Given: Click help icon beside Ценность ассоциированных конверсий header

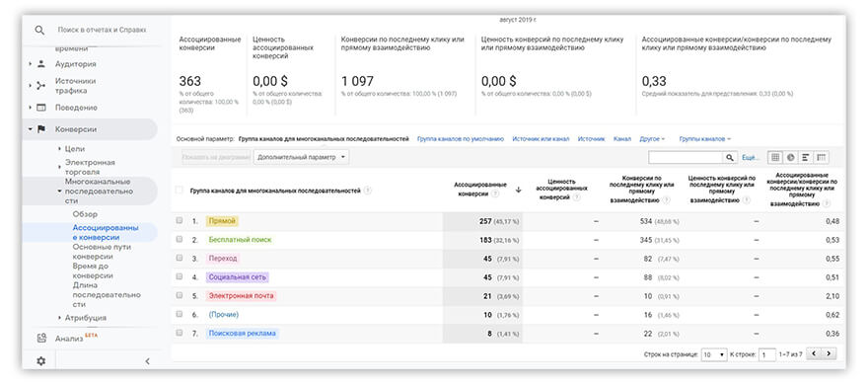Looking at the screenshot, I should click(577, 196).
